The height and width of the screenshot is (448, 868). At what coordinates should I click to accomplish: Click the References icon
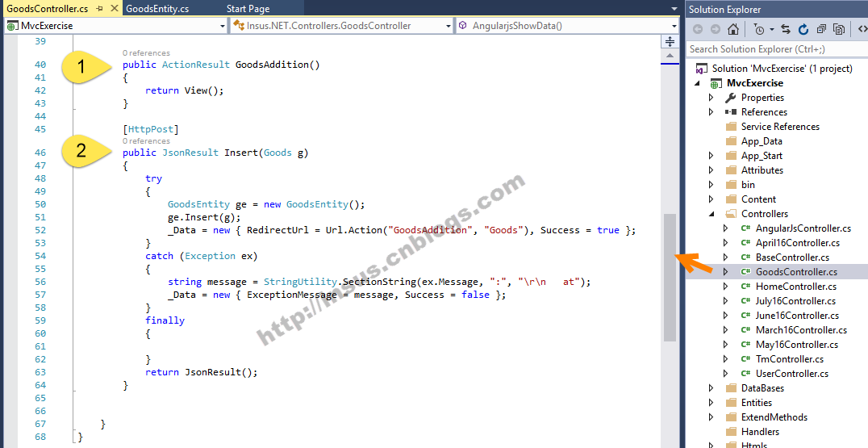pyautogui.click(x=731, y=112)
